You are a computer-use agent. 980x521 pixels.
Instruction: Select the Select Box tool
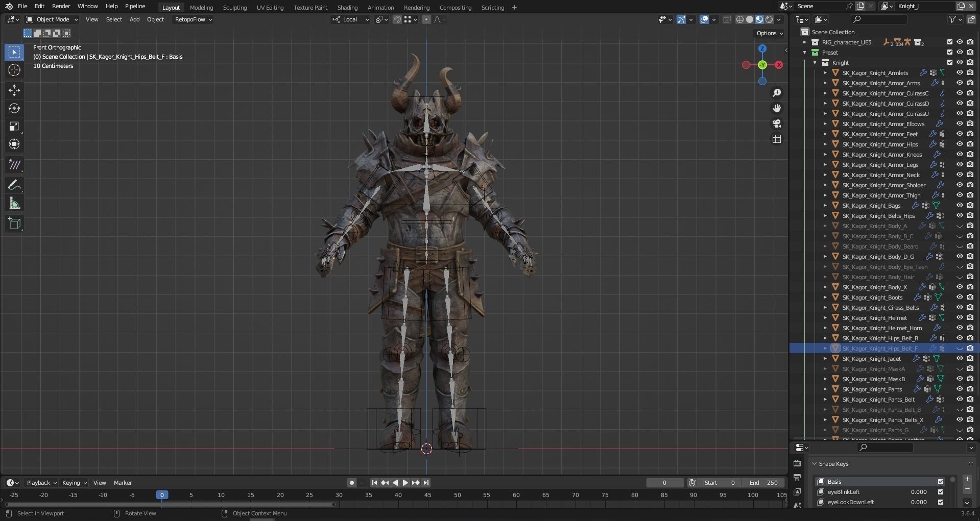14,52
